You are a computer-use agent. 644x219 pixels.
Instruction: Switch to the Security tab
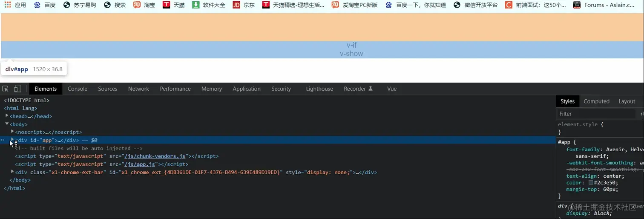click(281, 89)
